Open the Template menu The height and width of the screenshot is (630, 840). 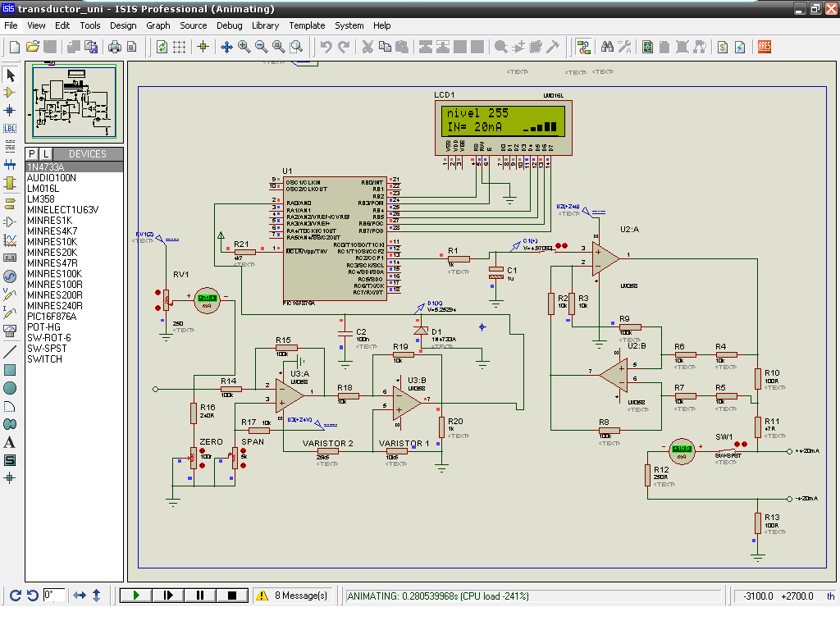(x=306, y=25)
